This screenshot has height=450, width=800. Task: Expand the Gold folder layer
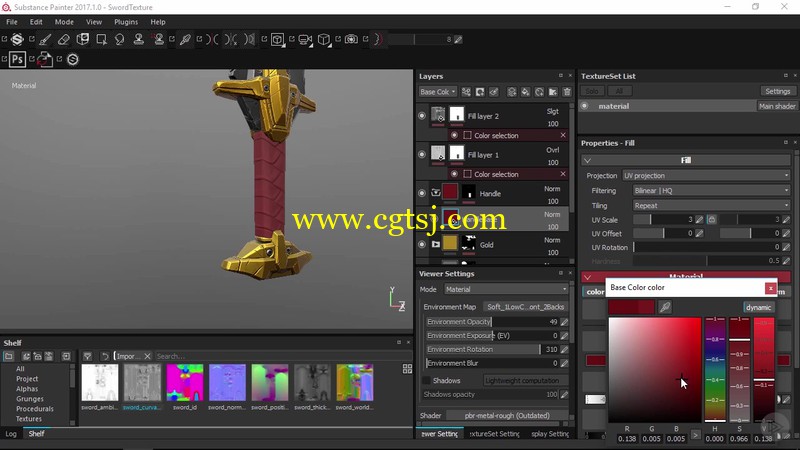(436, 244)
